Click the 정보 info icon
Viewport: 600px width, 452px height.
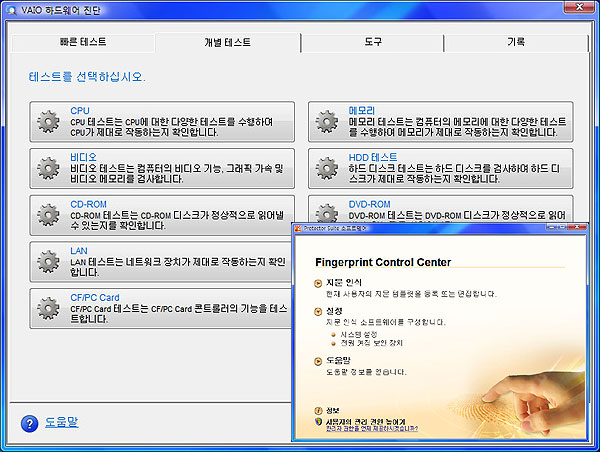click(x=318, y=411)
